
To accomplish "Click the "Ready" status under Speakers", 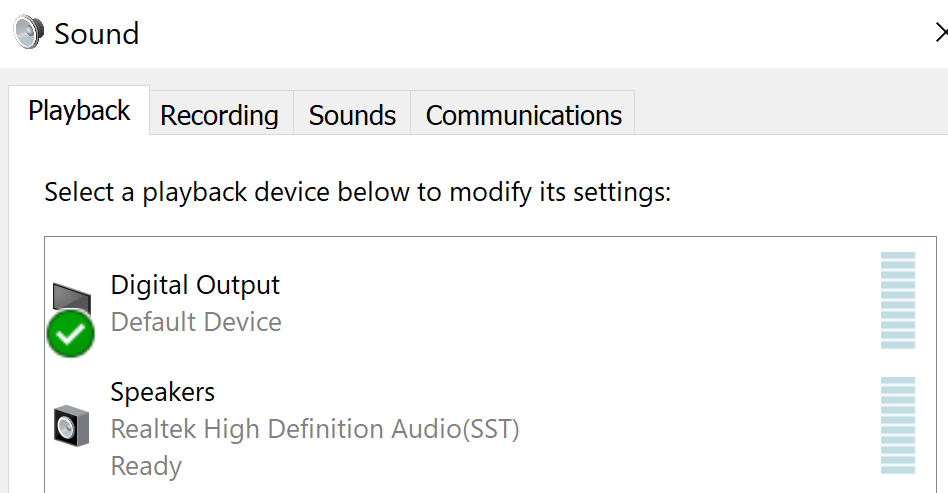I will click(x=146, y=466).
